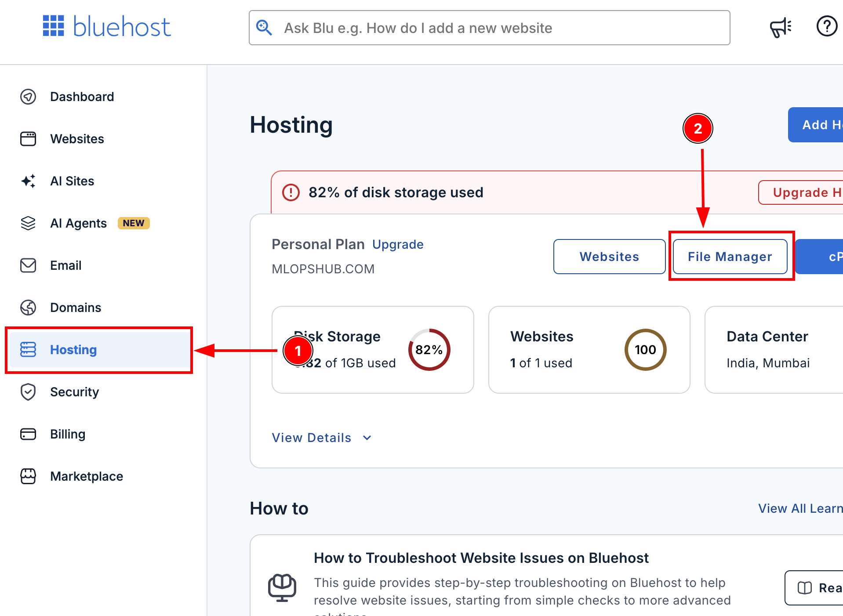Click the AI Agents layers icon

click(28, 223)
